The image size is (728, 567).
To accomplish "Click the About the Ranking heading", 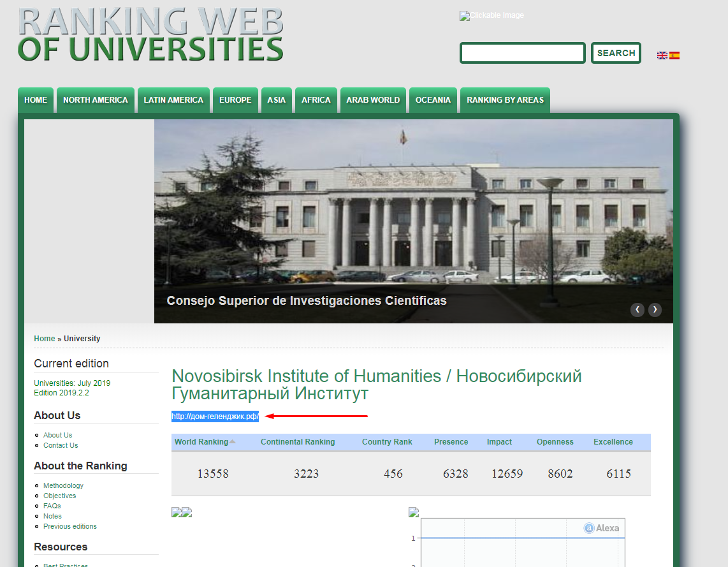I will coord(80,466).
